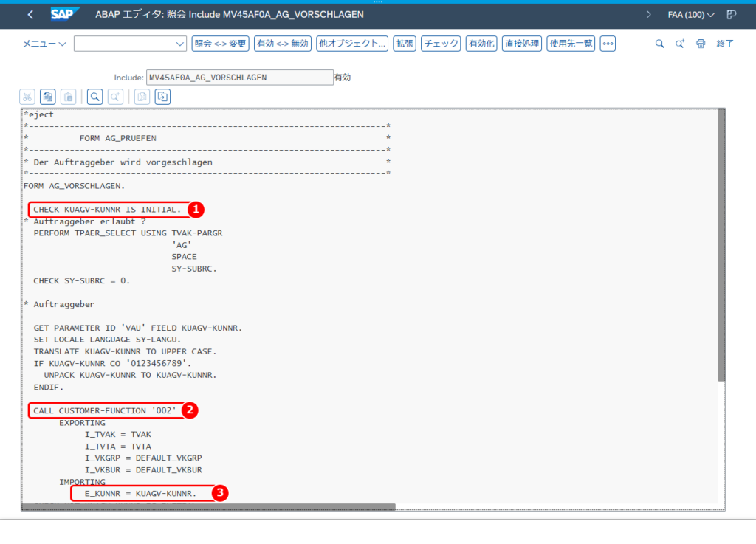The width and height of the screenshot is (756, 544).
Task: Click the Include name input field
Action: (x=240, y=78)
